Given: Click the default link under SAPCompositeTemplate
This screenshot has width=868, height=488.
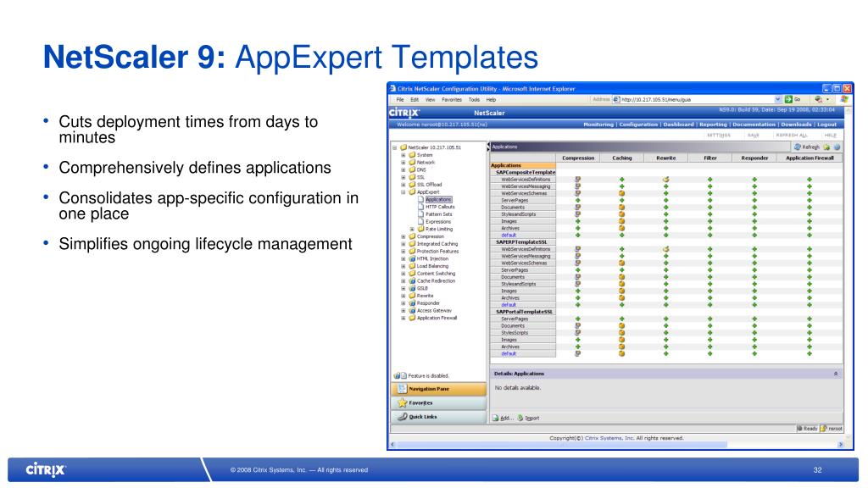Looking at the screenshot, I should (x=509, y=236).
